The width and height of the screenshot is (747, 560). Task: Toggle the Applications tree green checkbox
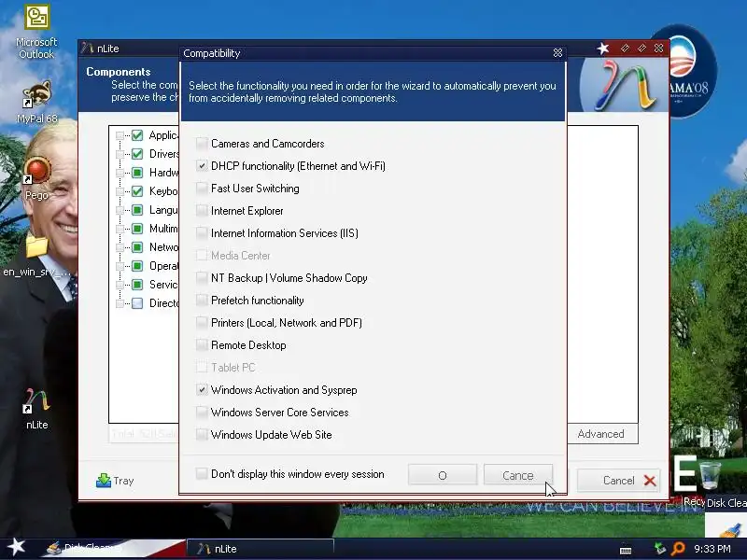[137, 135]
